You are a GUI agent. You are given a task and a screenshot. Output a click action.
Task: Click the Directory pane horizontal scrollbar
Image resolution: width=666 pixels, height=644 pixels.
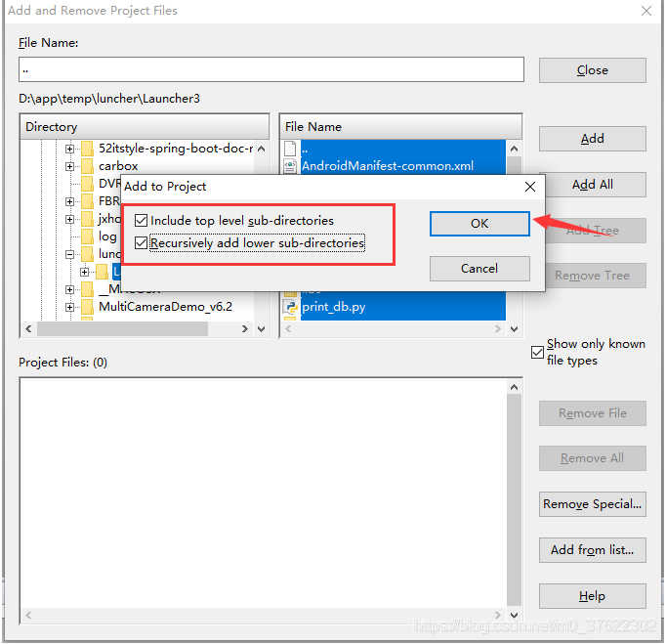137,329
